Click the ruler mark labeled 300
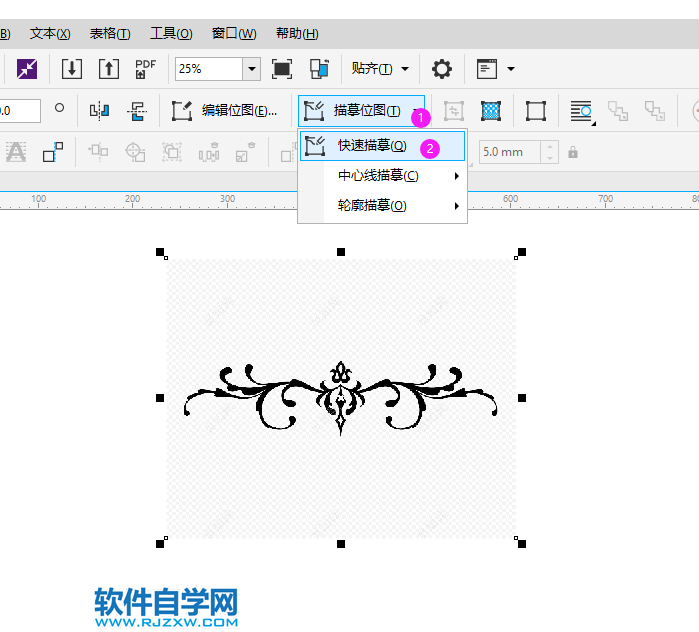 coord(227,199)
